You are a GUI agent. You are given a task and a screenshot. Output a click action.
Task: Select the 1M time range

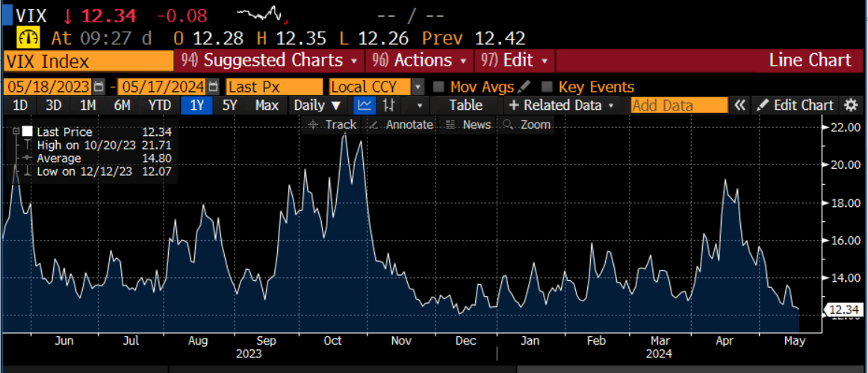(88, 105)
